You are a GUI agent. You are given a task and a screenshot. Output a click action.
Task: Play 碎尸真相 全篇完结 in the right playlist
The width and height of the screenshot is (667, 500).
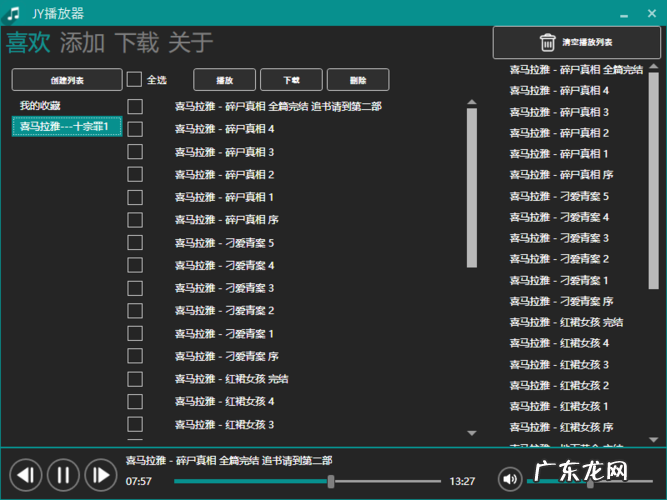(576, 69)
